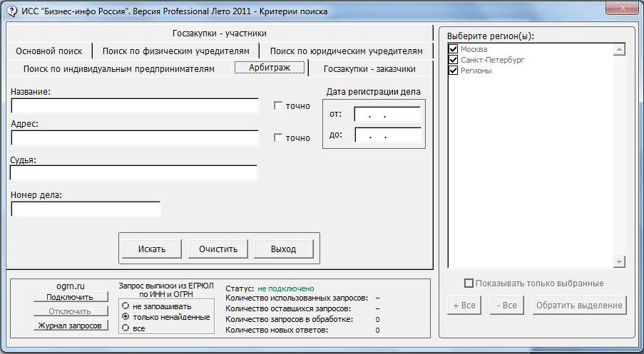Image resolution: width=644 pixels, height=354 pixels.
Task: Toggle Показывать только выбранные checkbox
Action: coord(469,283)
